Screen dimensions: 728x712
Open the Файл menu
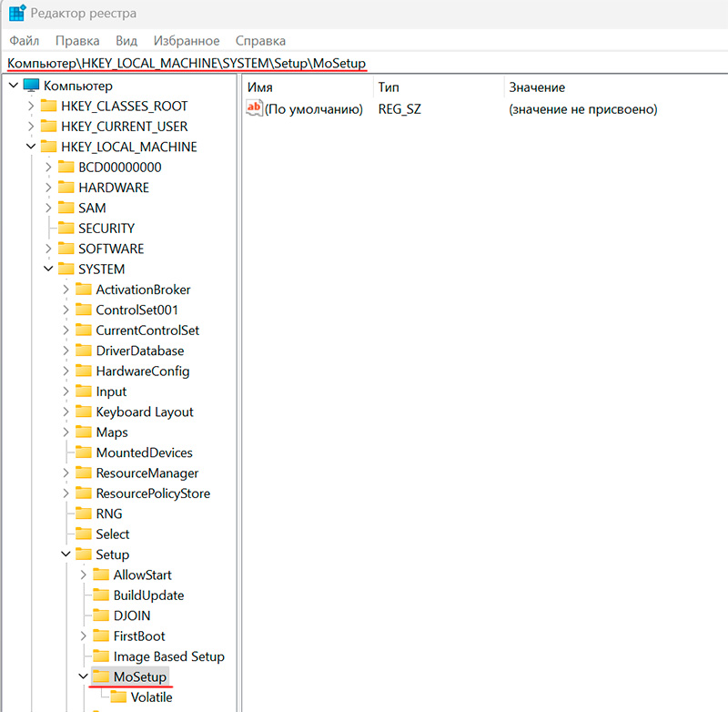25,41
